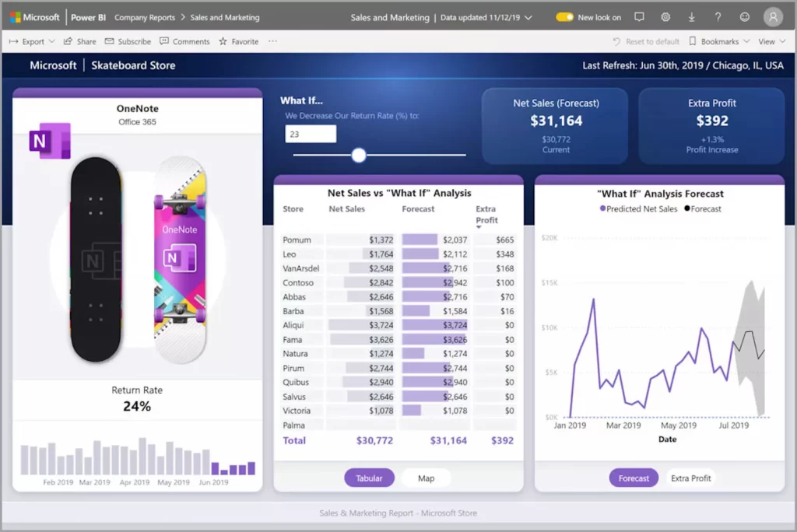This screenshot has width=797, height=532.
Task: Select the colorful OneNote skateboard image
Action: pos(180,260)
